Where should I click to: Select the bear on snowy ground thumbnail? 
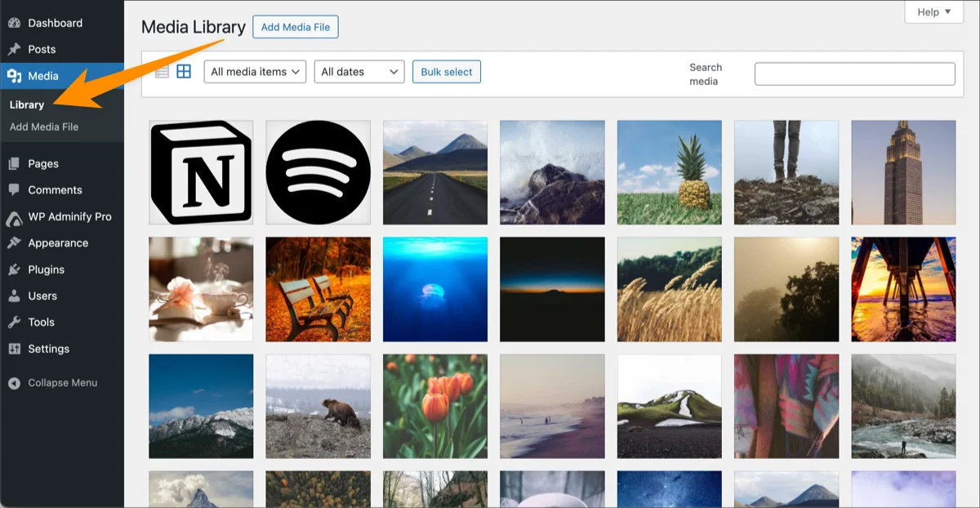pos(318,407)
